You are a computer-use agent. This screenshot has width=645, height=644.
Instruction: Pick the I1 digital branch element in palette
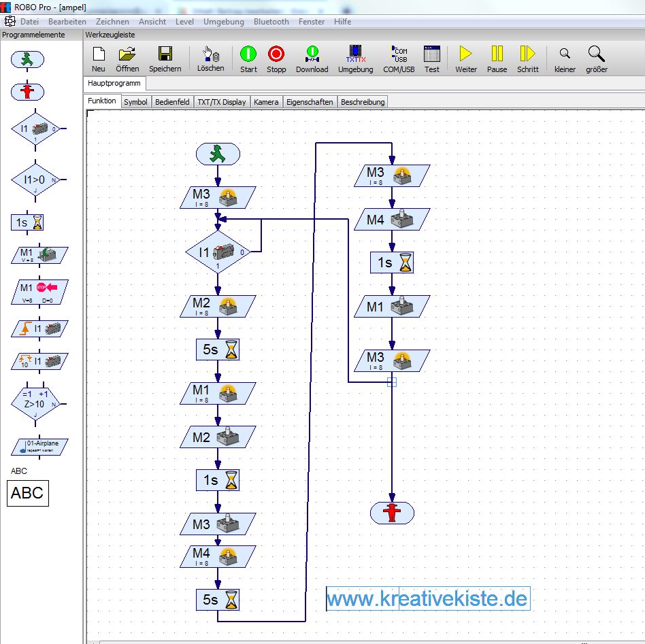click(36, 129)
